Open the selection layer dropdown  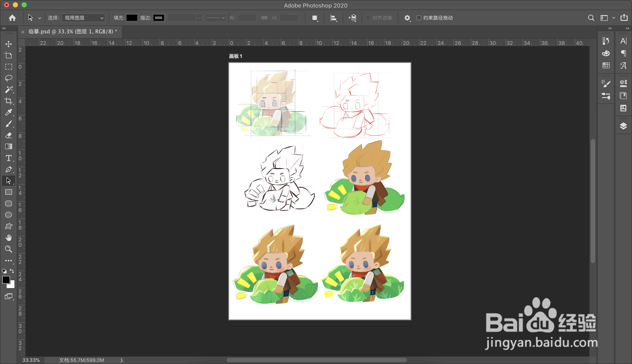click(x=83, y=18)
